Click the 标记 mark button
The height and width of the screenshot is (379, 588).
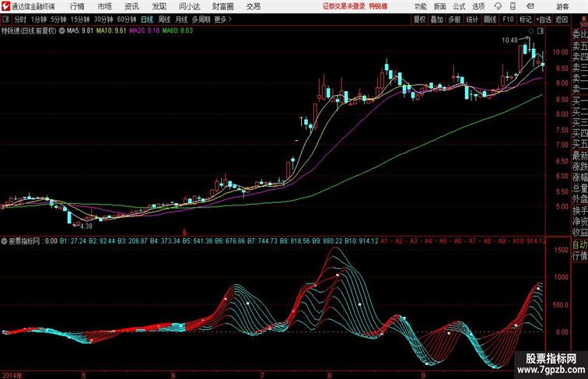pos(525,19)
